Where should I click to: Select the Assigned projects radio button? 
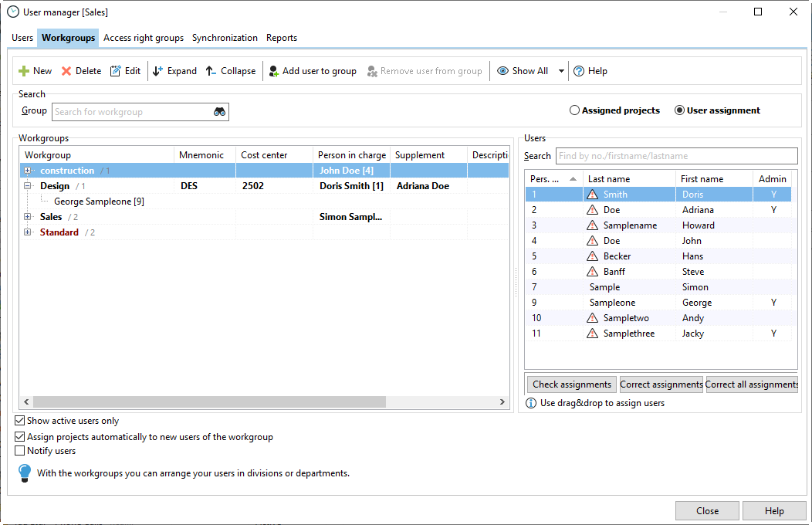click(x=574, y=110)
